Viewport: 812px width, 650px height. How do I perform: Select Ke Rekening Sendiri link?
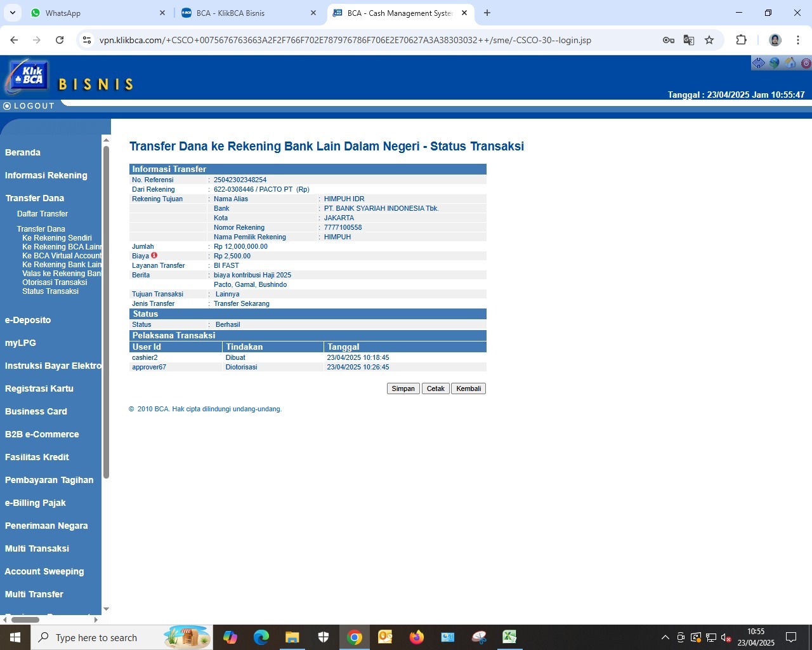(x=57, y=238)
